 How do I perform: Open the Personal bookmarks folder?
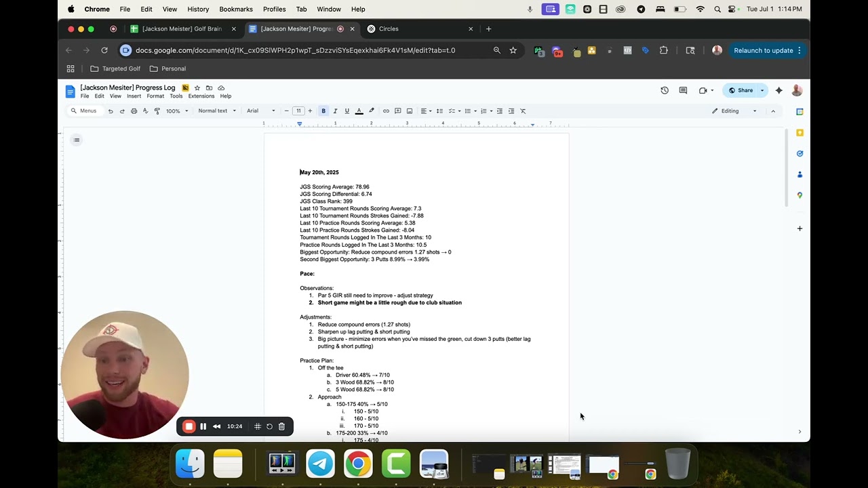pyautogui.click(x=167, y=68)
